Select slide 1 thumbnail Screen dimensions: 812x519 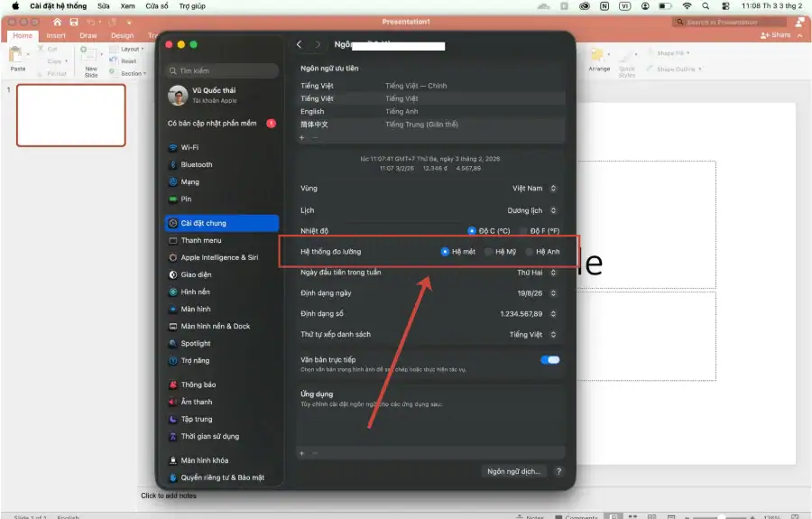point(71,115)
